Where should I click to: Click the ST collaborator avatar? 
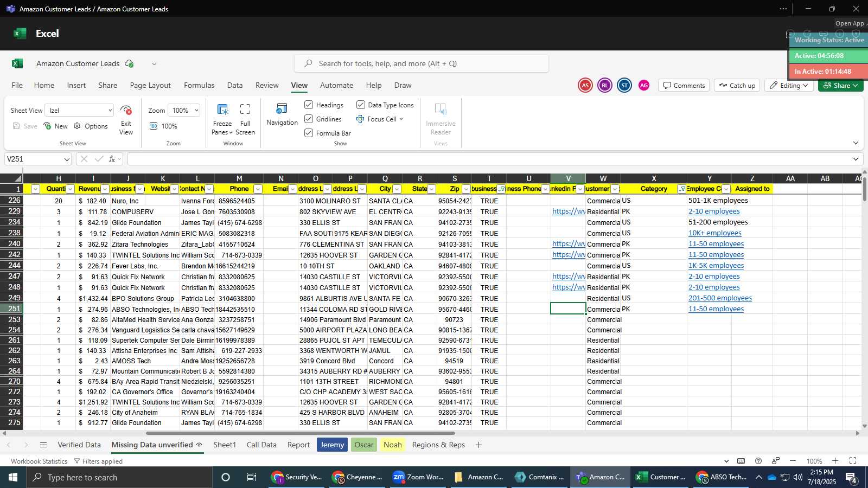click(624, 85)
